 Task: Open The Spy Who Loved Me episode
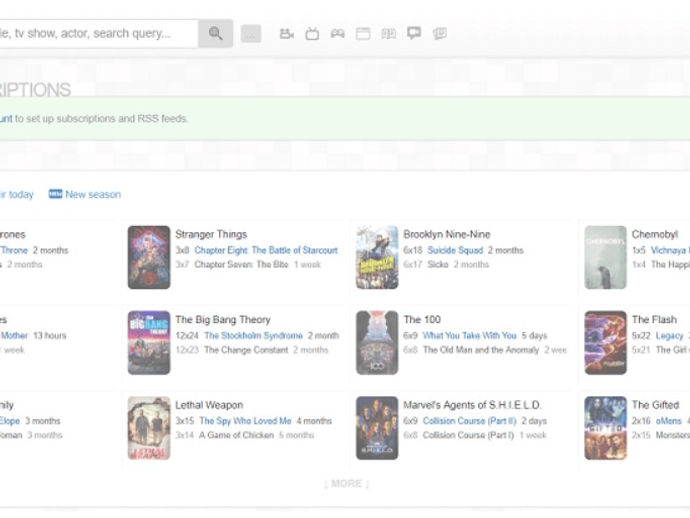click(x=245, y=421)
